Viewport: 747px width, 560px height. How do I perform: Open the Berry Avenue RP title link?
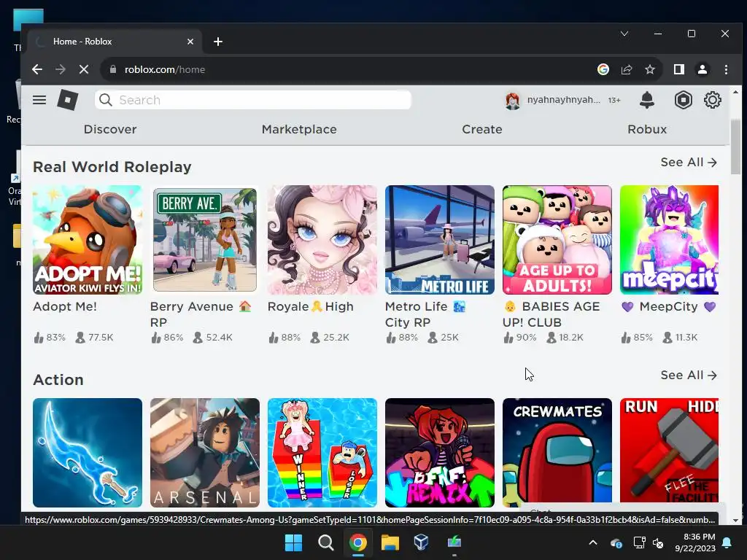pyautogui.click(x=201, y=314)
